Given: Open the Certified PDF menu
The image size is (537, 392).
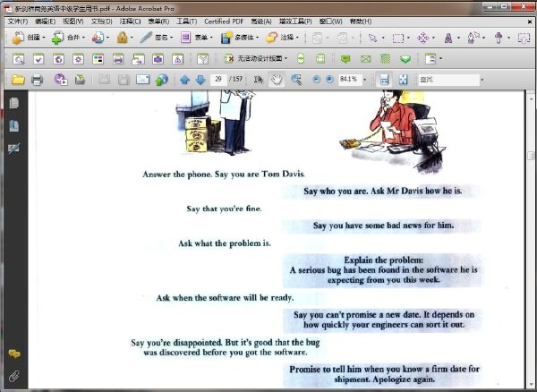Looking at the screenshot, I should pos(224,21).
